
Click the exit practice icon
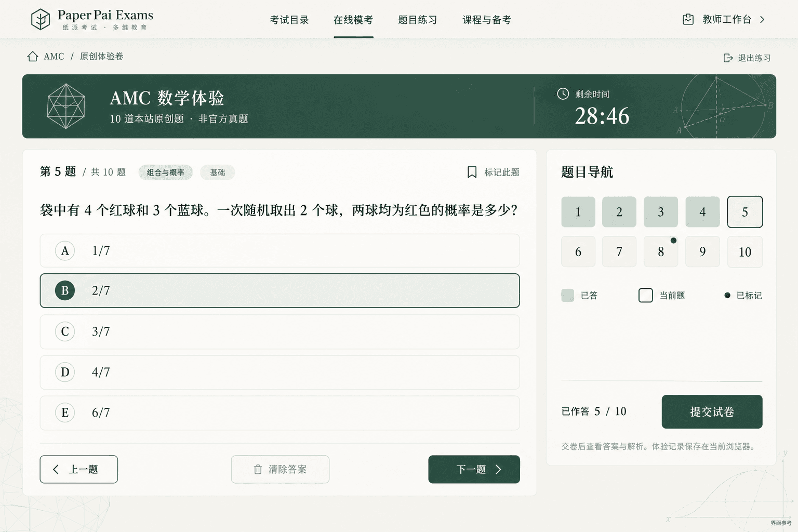[728, 58]
